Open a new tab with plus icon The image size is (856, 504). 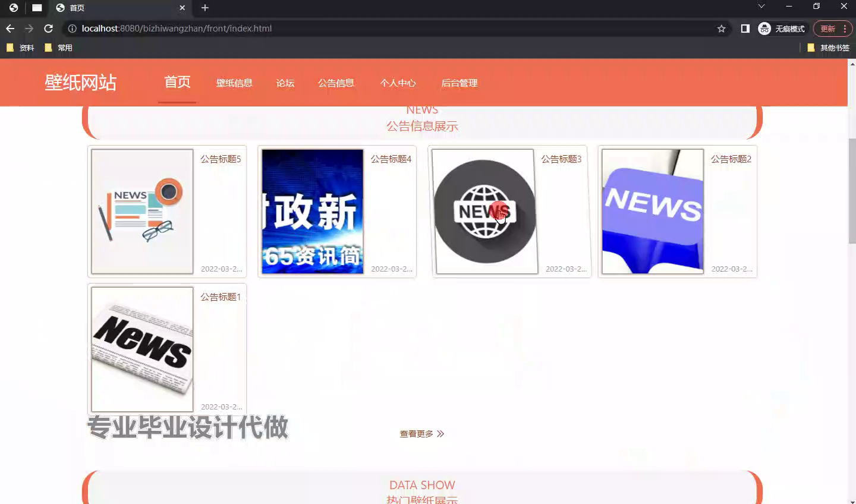tap(204, 8)
